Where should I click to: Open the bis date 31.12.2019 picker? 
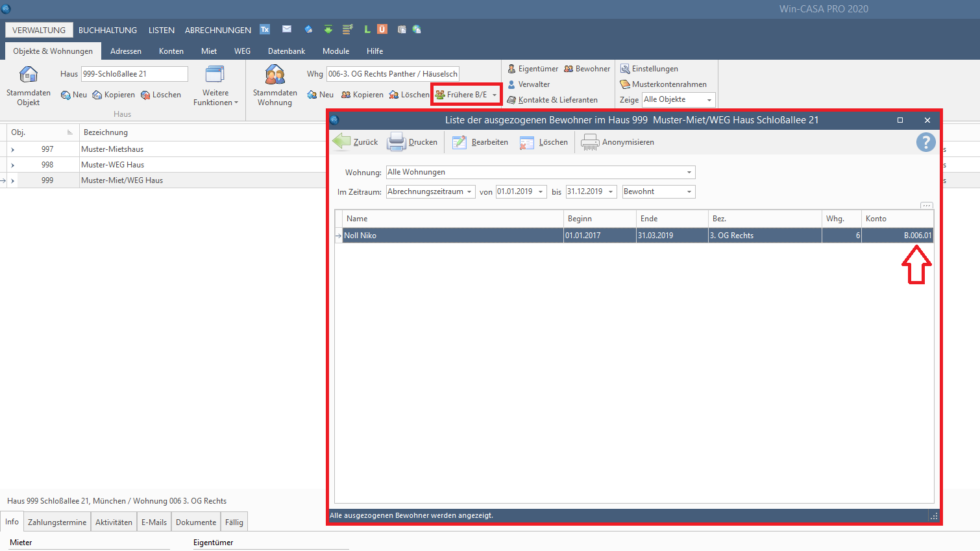[x=611, y=192]
